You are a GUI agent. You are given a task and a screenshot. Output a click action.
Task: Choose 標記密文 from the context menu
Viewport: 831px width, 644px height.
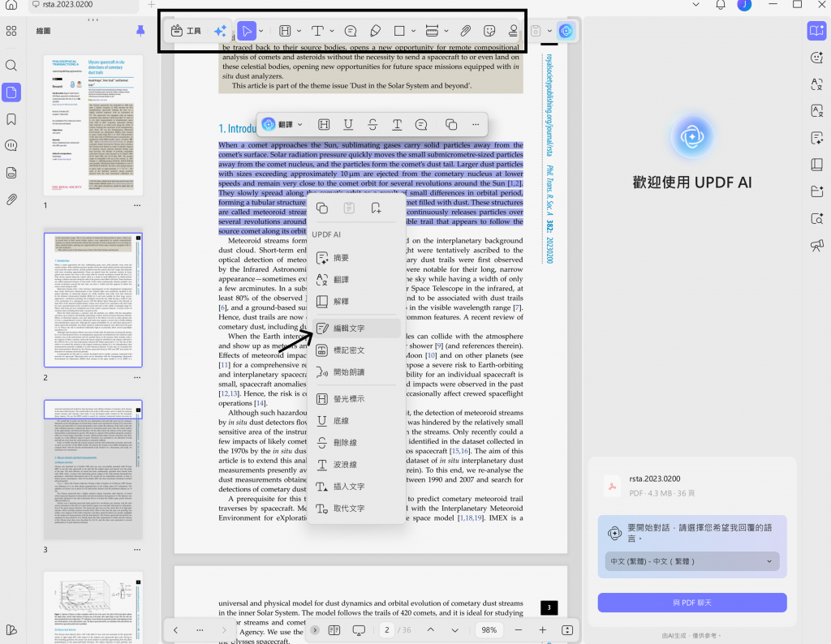pos(356,350)
